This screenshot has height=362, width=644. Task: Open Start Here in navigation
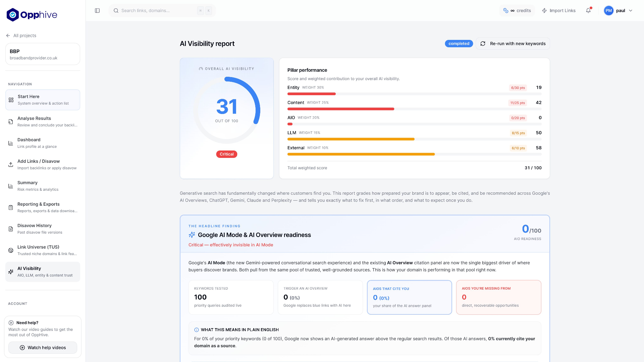(x=43, y=100)
